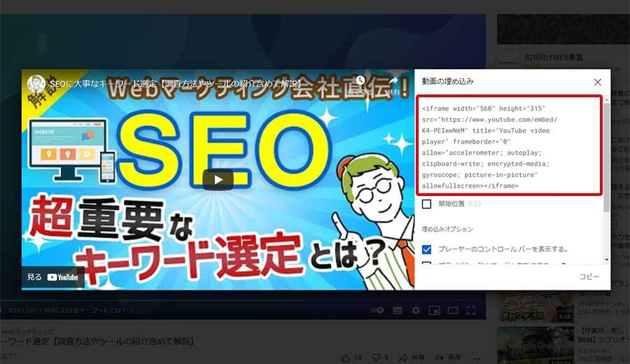
Task: Play the embedded preview video
Action: (x=218, y=180)
